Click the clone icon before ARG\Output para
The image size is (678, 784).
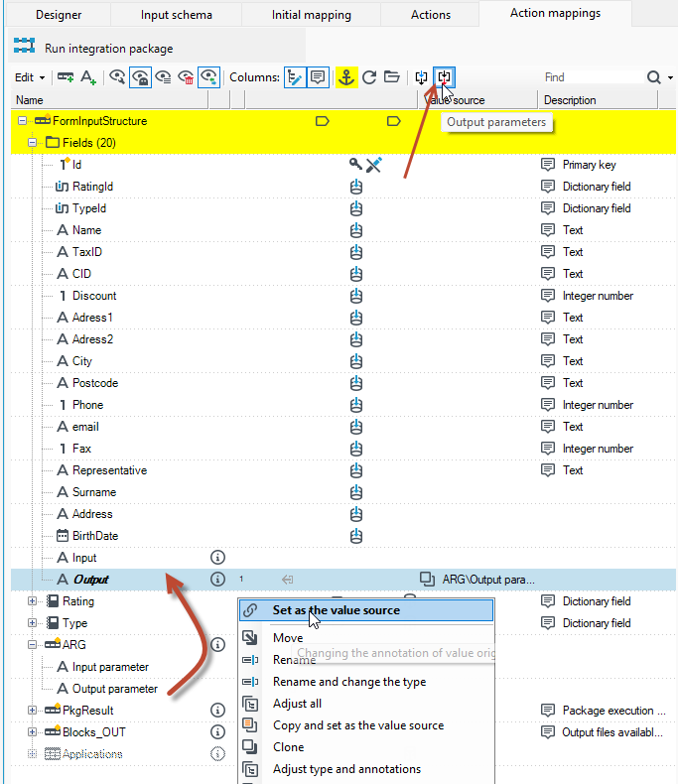pos(427,579)
